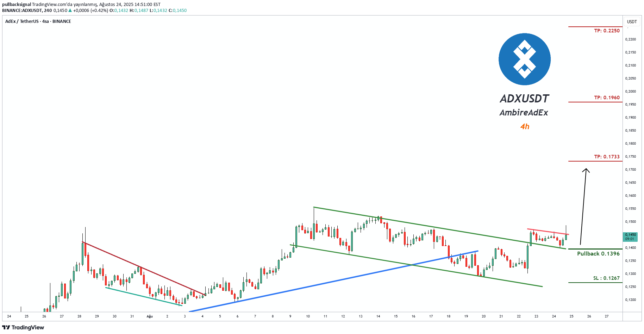Select the red TP 0.1733 horizontal line
The height and width of the screenshot is (334, 644).
(x=595, y=161)
